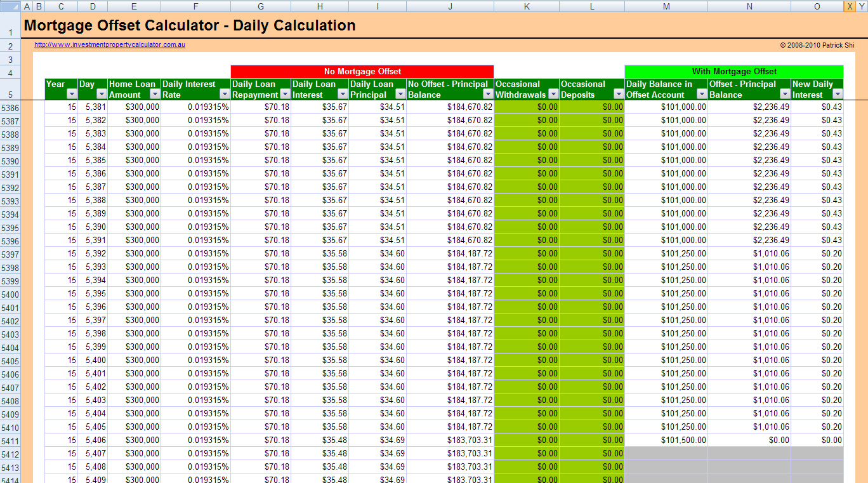The width and height of the screenshot is (868, 483).
Task: Select the highlighted column X header
Action: point(849,6)
